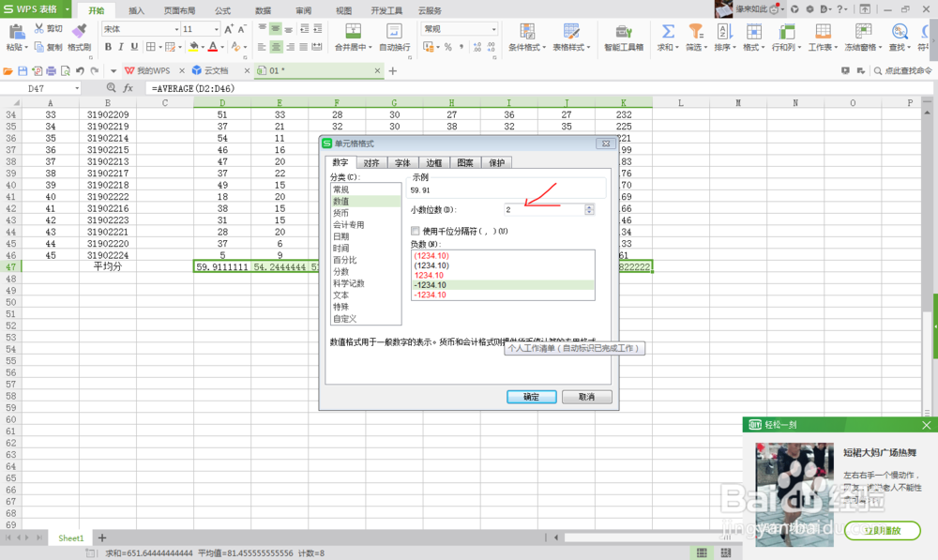Open the Page Layout (页面布局) ribbon tab
Screen dimensions: 938x560
(x=179, y=10)
